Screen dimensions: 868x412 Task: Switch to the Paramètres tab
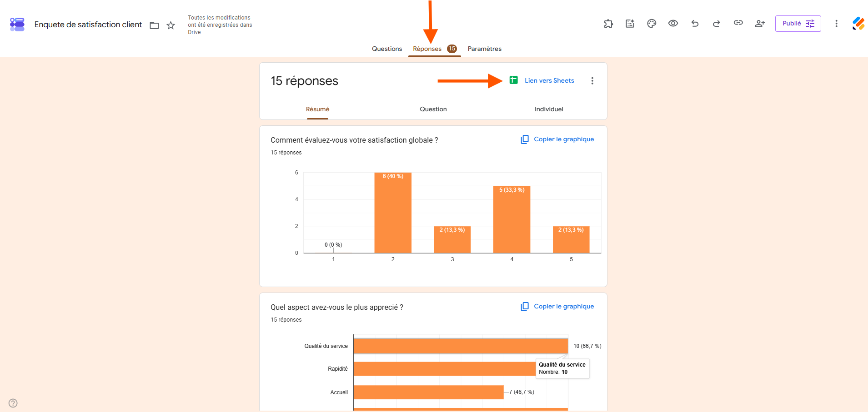tap(485, 49)
